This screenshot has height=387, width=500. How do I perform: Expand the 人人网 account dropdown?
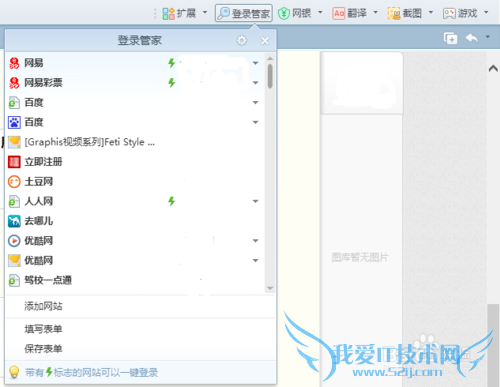tap(256, 201)
